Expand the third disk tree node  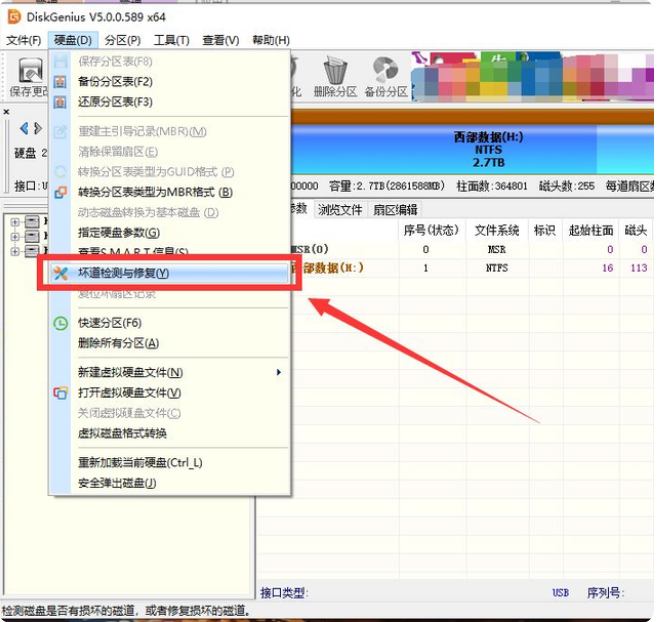click(x=15, y=251)
